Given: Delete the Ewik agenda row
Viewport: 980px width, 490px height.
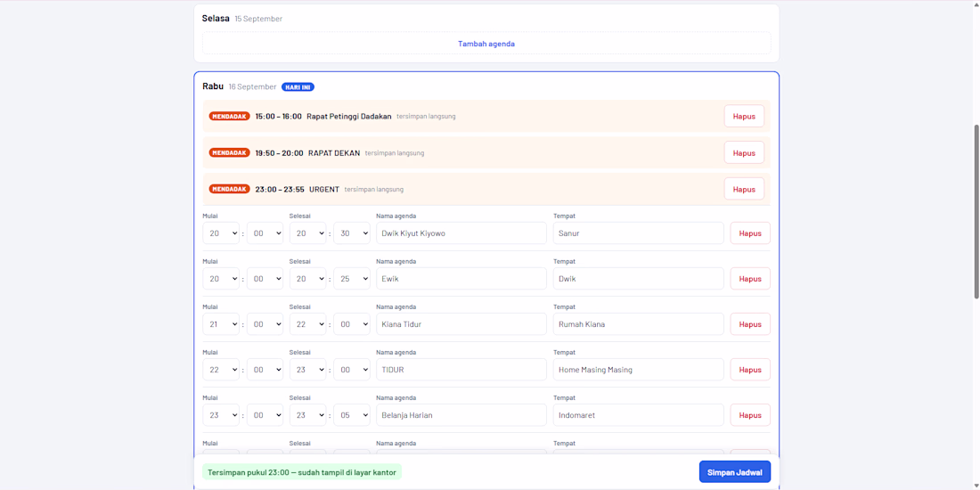Looking at the screenshot, I should (750, 279).
